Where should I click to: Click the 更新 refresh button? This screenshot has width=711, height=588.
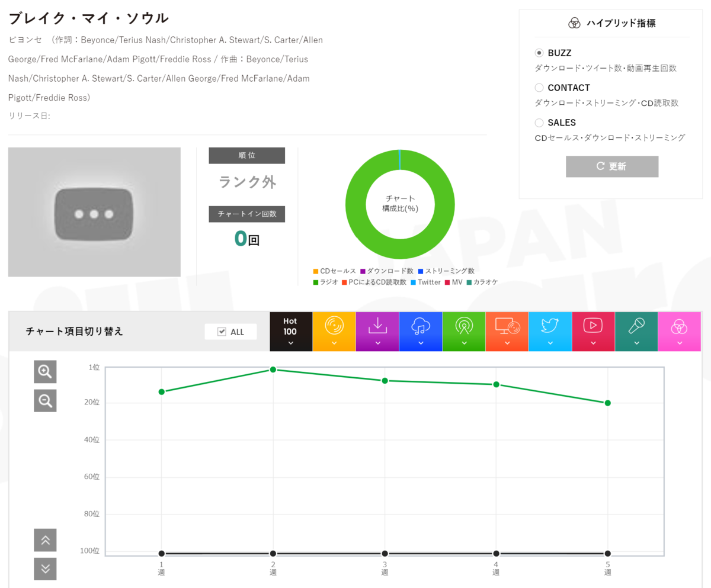coord(612,166)
